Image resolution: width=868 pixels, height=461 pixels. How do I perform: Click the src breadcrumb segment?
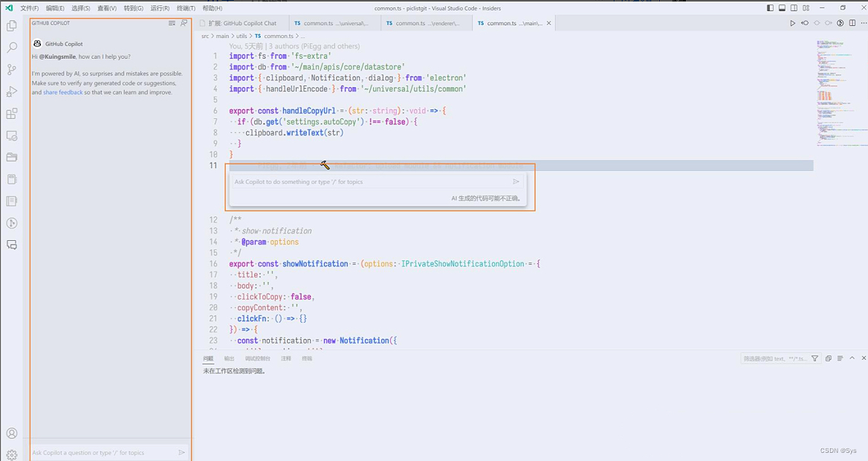coord(205,36)
